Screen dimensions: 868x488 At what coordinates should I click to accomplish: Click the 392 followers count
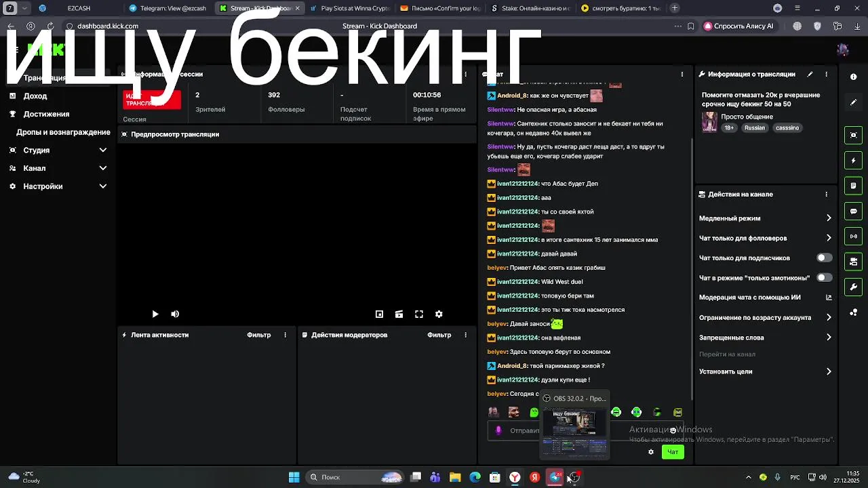274,95
